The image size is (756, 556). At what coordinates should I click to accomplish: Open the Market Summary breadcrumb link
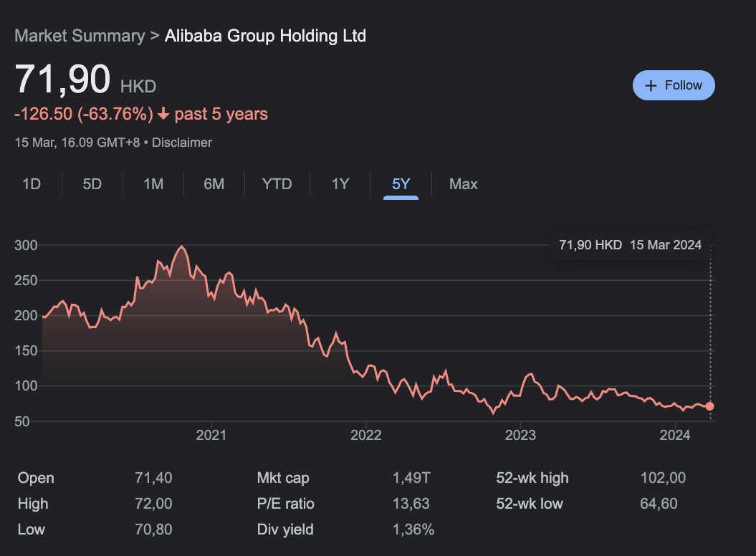[x=80, y=36]
